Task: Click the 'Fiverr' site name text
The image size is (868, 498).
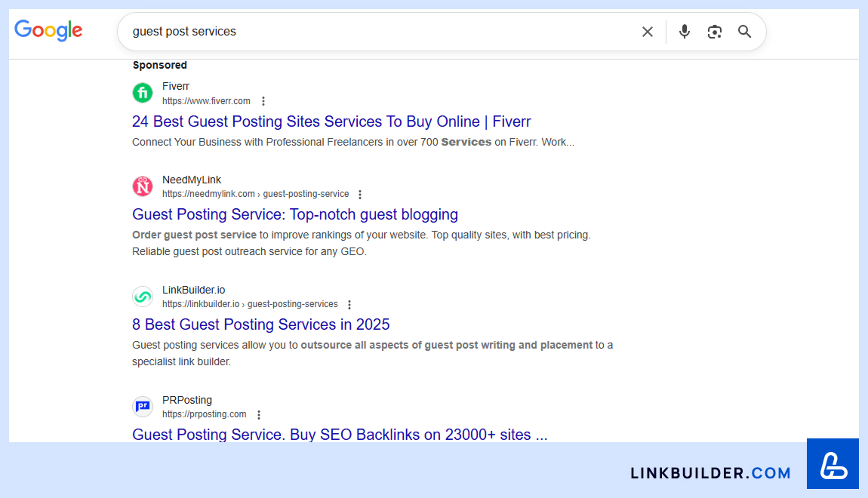Action: click(x=175, y=86)
